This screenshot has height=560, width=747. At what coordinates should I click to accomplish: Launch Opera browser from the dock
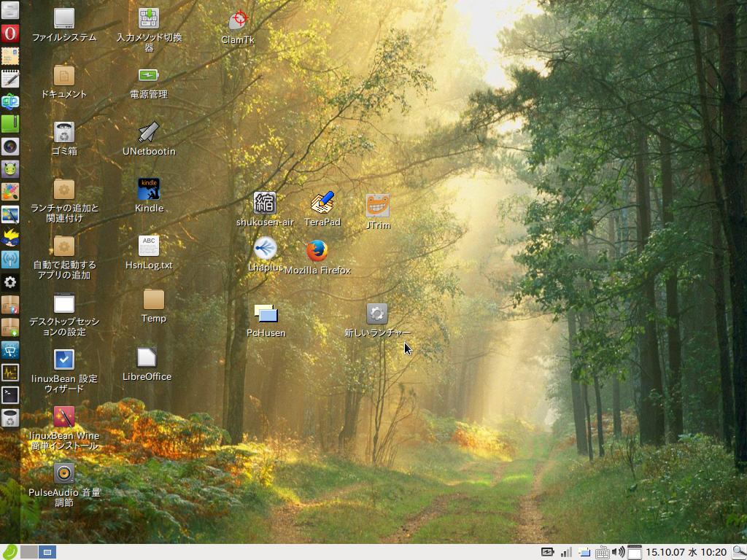click(x=10, y=34)
